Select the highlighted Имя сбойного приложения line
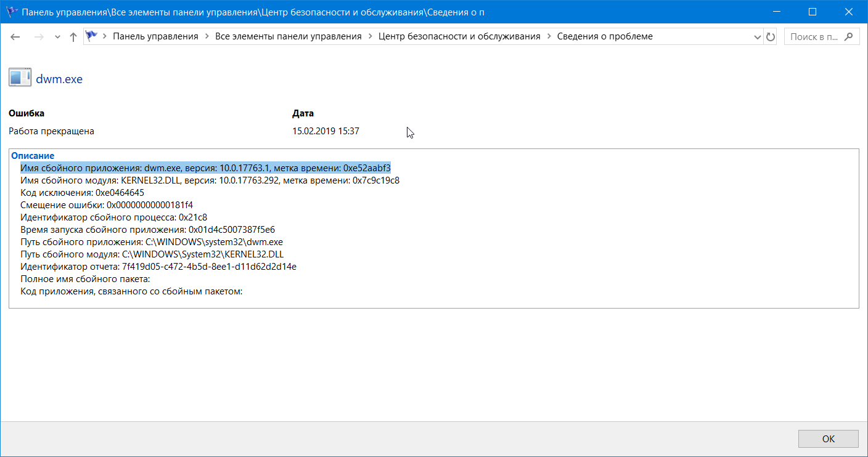 pos(205,168)
